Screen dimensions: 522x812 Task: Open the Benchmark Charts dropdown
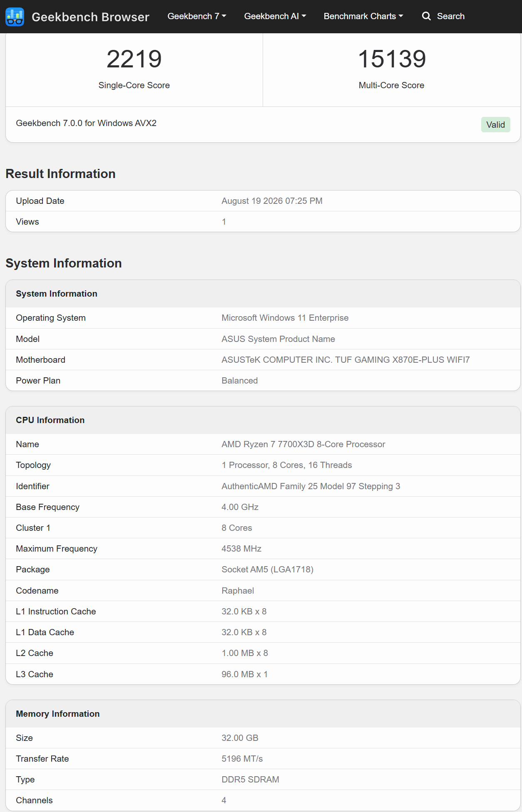(363, 16)
